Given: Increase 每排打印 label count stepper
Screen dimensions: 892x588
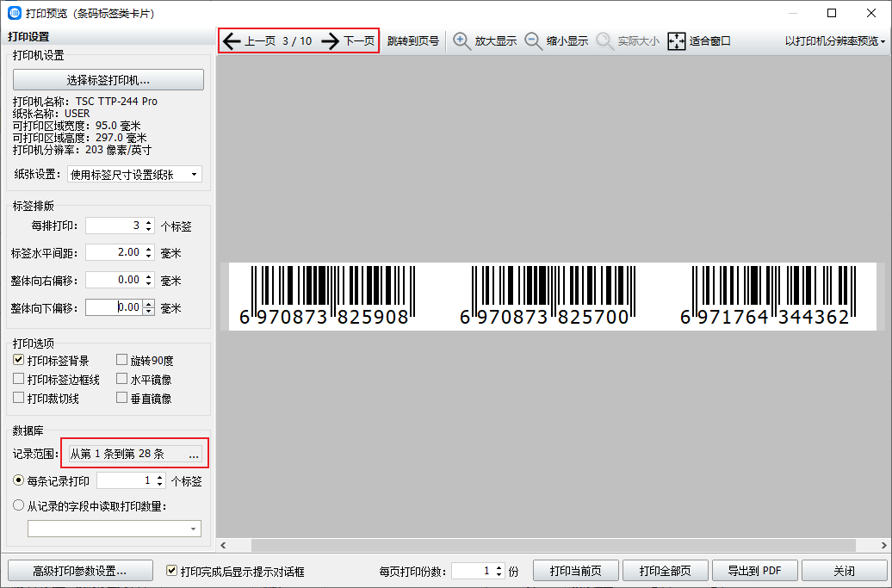Looking at the screenshot, I should [x=148, y=222].
